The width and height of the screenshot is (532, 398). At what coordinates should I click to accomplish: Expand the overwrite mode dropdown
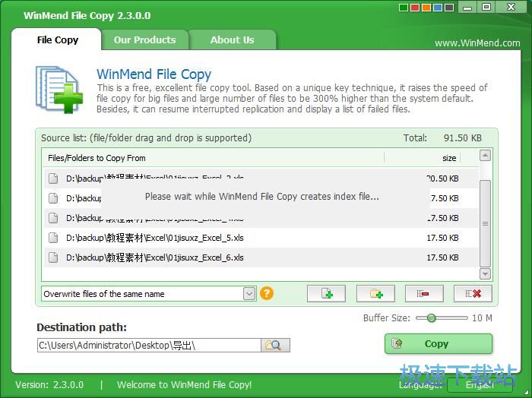249,294
